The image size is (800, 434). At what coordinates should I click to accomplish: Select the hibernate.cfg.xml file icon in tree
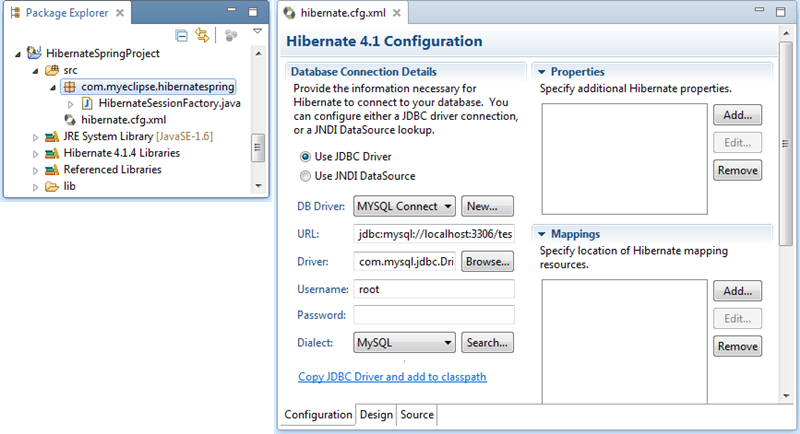pos(71,120)
